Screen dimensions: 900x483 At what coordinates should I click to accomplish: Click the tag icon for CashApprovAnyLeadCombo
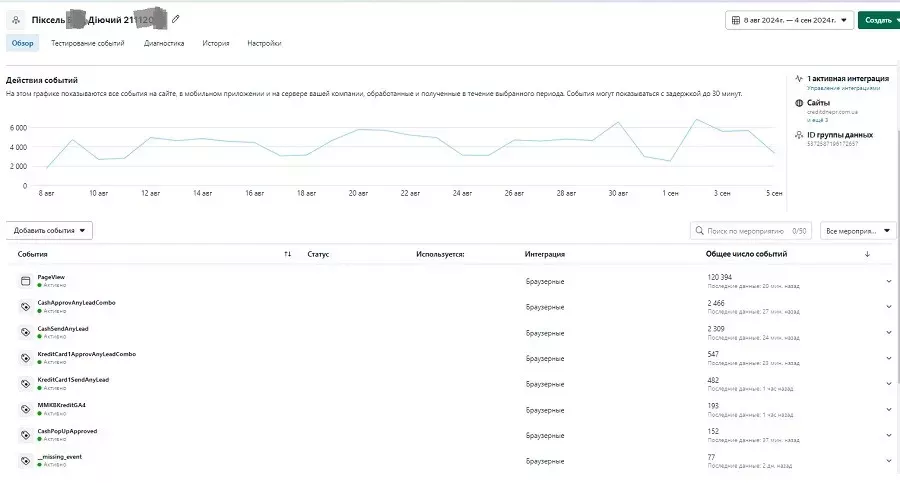[25, 307]
